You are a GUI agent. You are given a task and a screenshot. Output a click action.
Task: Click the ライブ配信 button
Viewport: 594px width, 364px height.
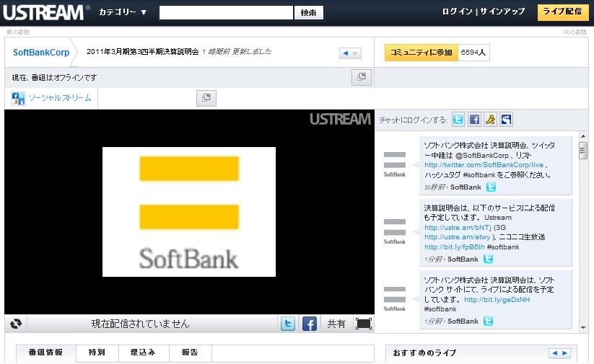coord(562,12)
